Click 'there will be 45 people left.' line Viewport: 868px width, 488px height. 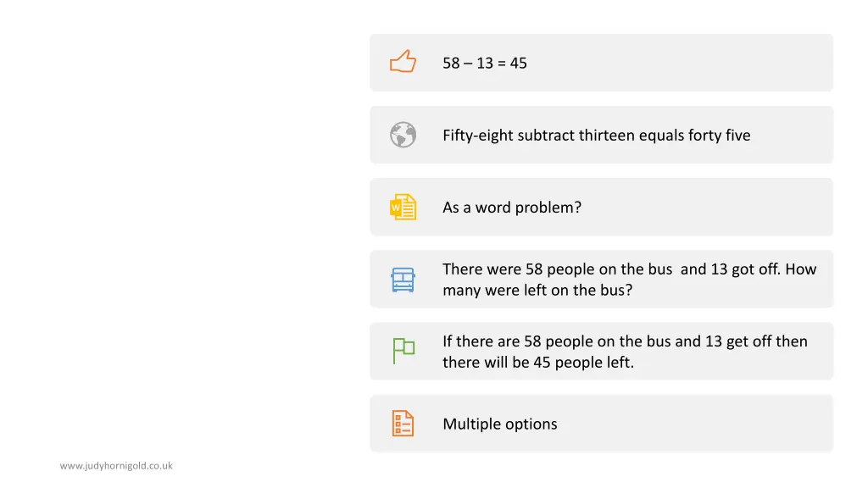[538, 363]
